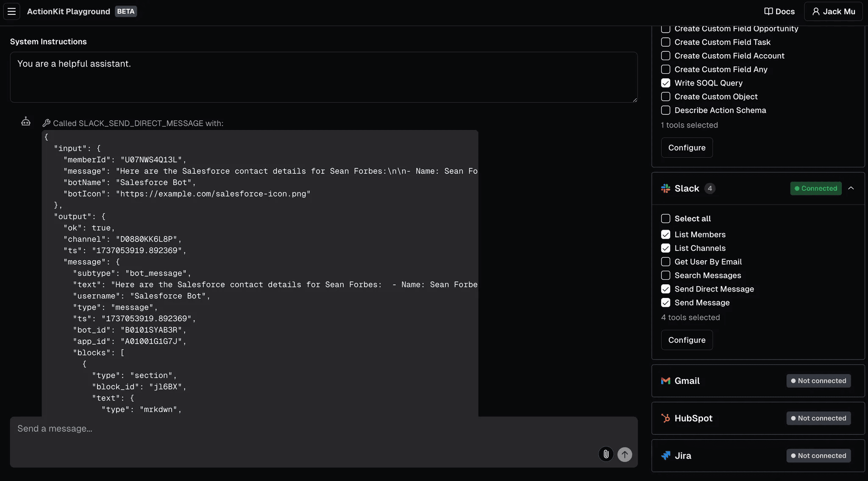The height and width of the screenshot is (481, 868).
Task: Enable the Get User By Email tool
Action: click(665, 262)
